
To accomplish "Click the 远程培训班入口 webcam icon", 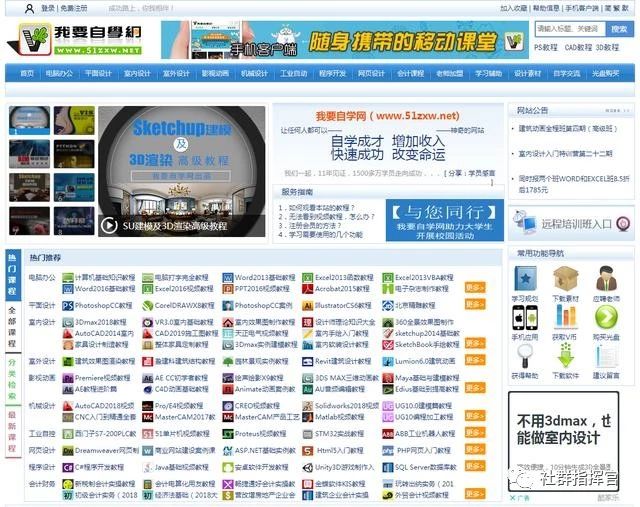I will 623,223.
